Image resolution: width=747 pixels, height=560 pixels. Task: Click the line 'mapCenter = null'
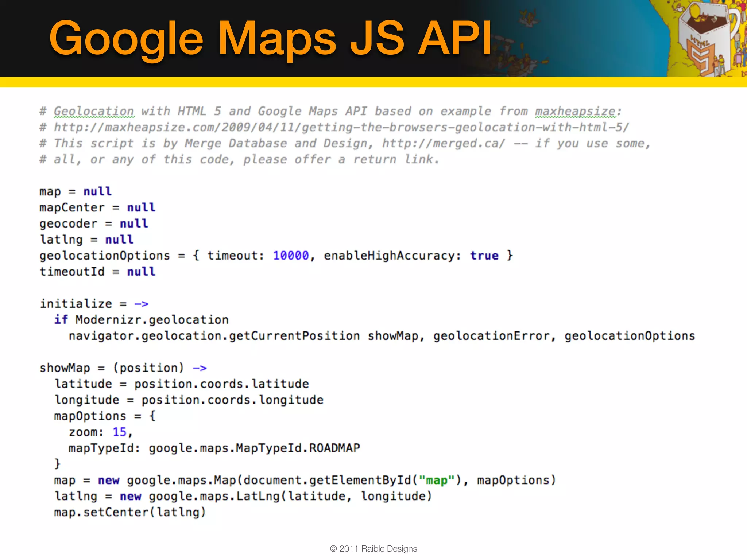[97, 207]
